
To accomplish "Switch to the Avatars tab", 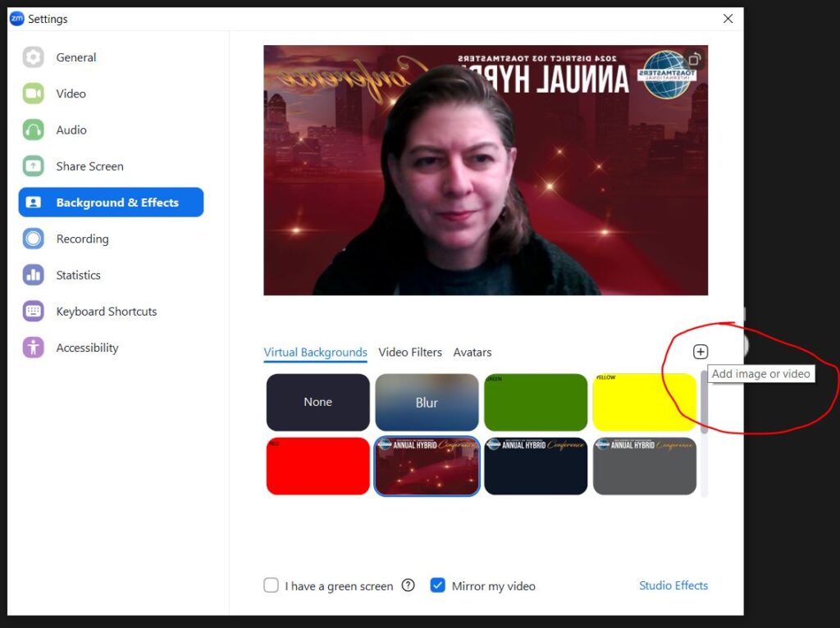I will (472, 353).
